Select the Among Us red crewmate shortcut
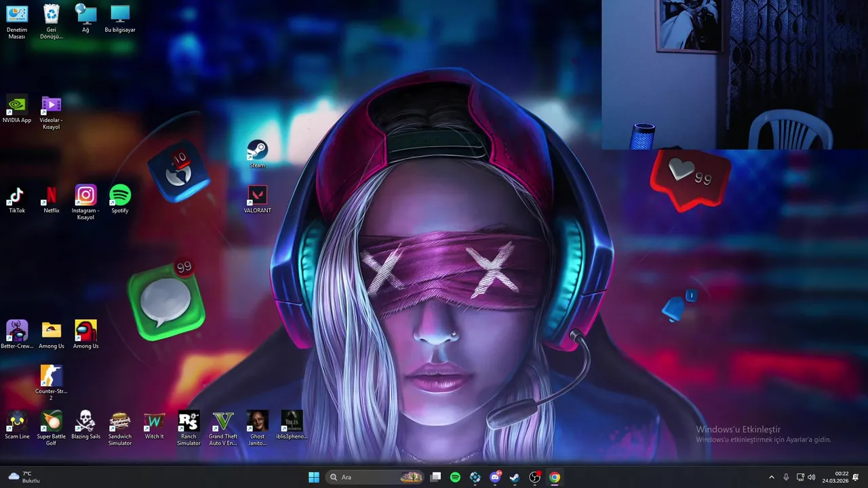 tap(85, 335)
